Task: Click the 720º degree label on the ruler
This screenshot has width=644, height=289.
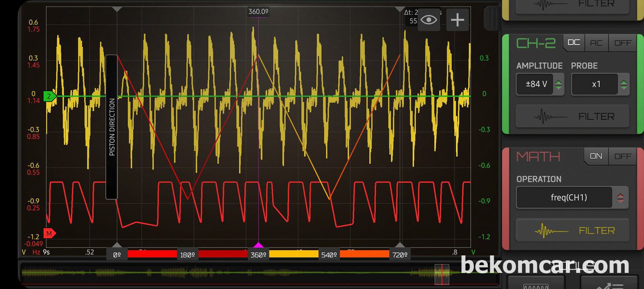Action: pos(400,254)
